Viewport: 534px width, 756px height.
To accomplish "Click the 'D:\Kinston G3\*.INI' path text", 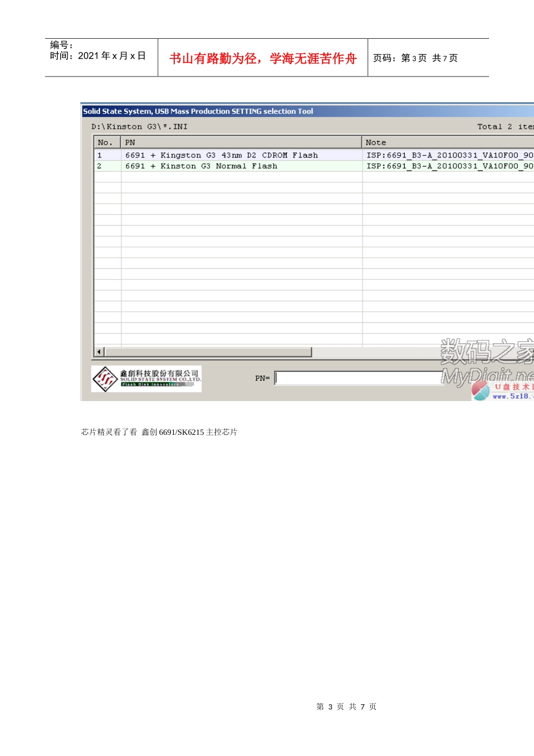I will (139, 127).
